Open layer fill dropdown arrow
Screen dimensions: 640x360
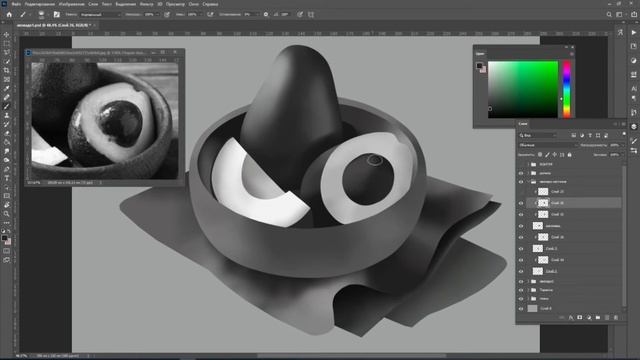(622, 155)
